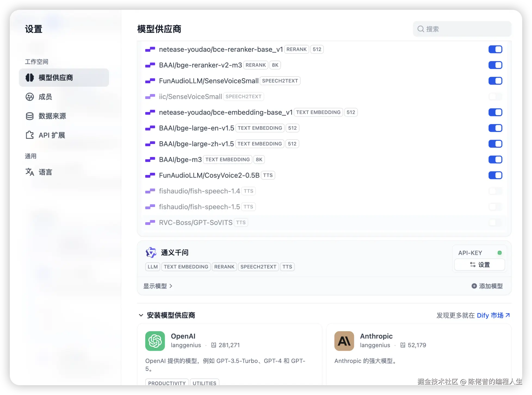Click provider icon beside bge-large-en-v1.5

click(x=150, y=128)
